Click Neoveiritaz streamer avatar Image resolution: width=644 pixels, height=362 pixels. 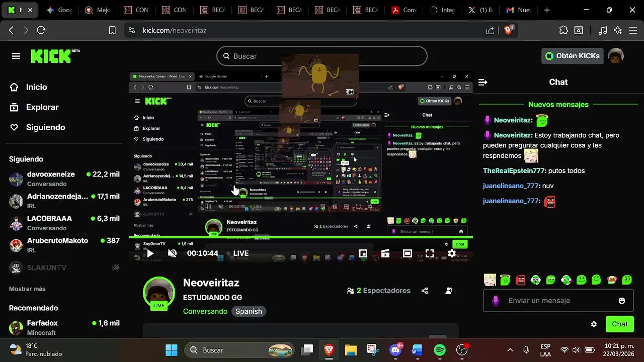159,293
